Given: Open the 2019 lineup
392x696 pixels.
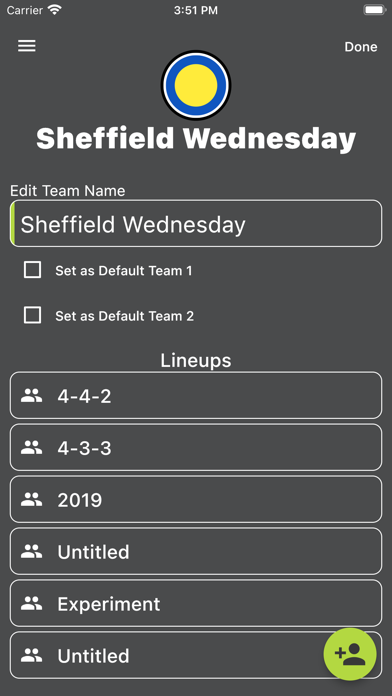Looking at the screenshot, I should tap(196, 499).
